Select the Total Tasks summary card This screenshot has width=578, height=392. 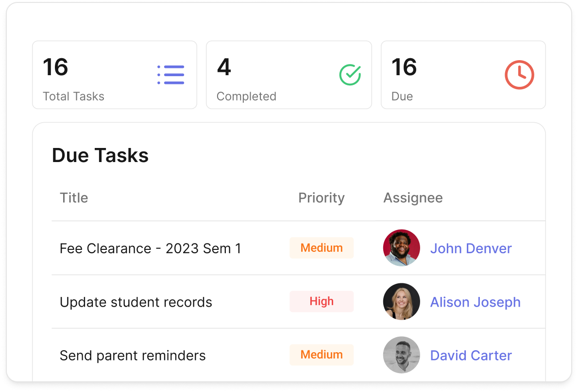coord(115,75)
